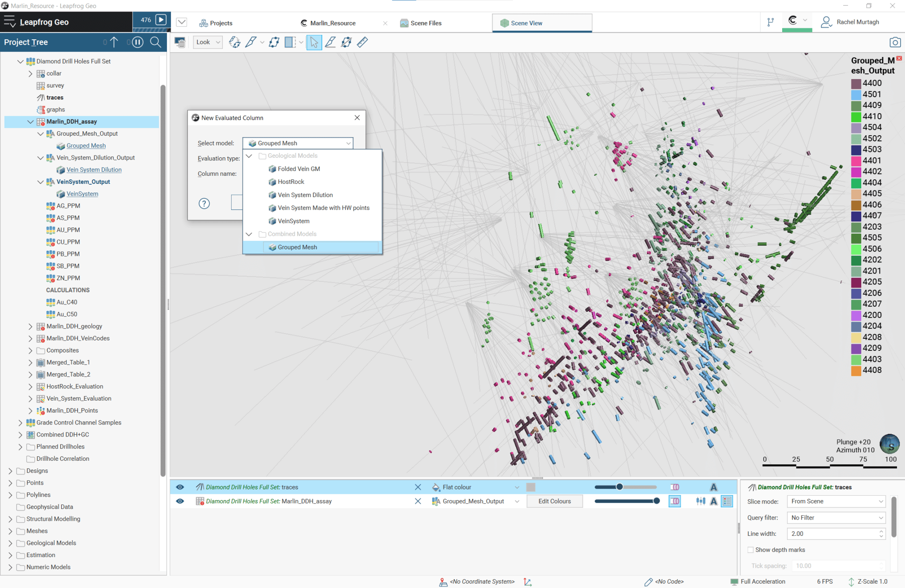Hide the traces layer via eye icon
This screenshot has width=905, height=588.
[x=180, y=487]
